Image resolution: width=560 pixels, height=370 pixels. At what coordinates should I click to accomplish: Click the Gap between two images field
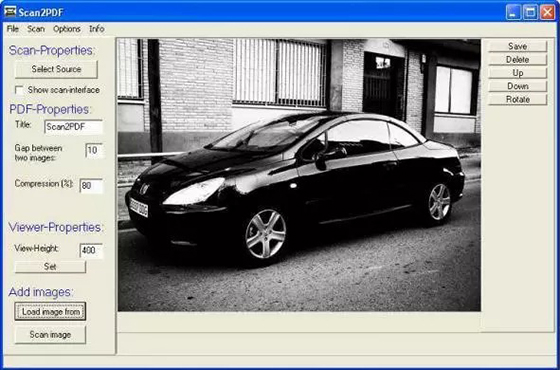pyautogui.click(x=94, y=150)
